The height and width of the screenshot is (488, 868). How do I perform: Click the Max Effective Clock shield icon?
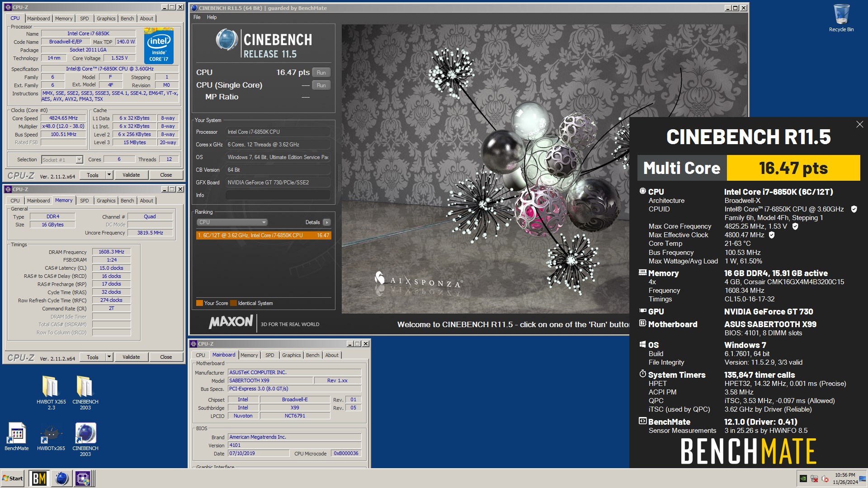click(772, 235)
